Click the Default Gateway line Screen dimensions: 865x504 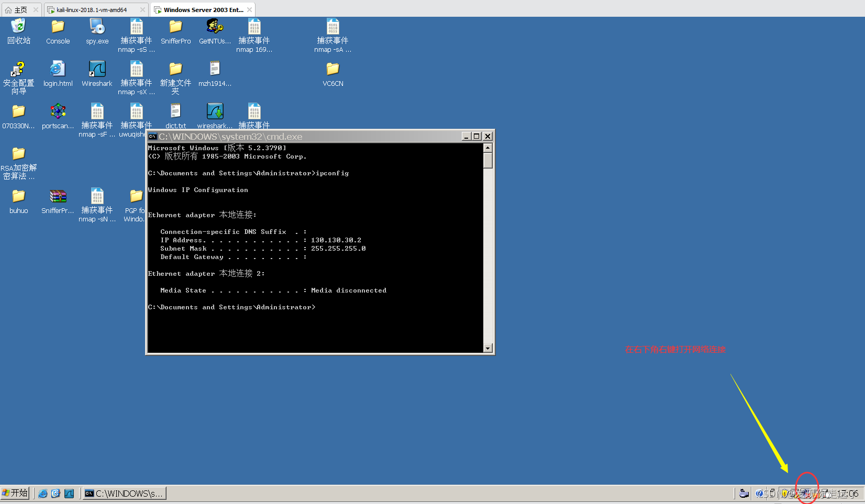[234, 257]
